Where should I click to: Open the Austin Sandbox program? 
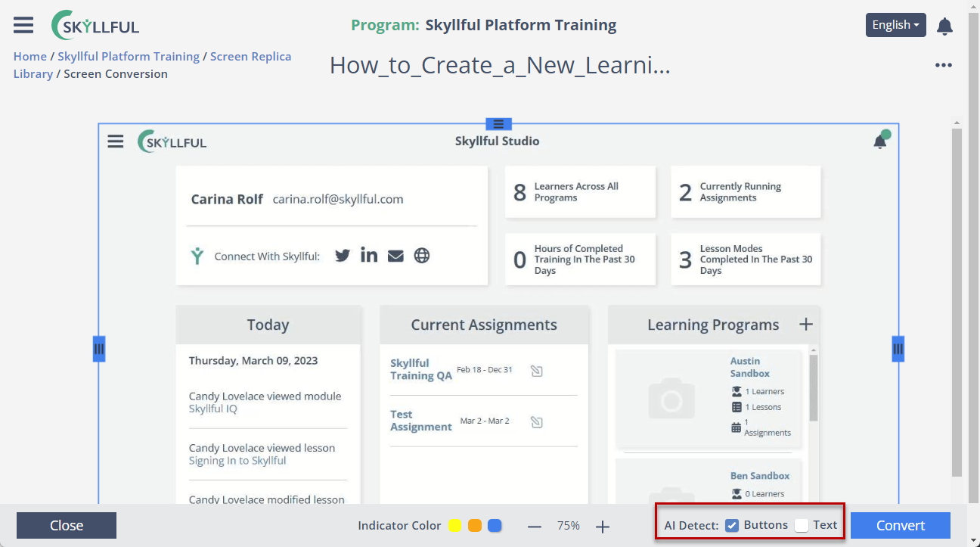750,367
